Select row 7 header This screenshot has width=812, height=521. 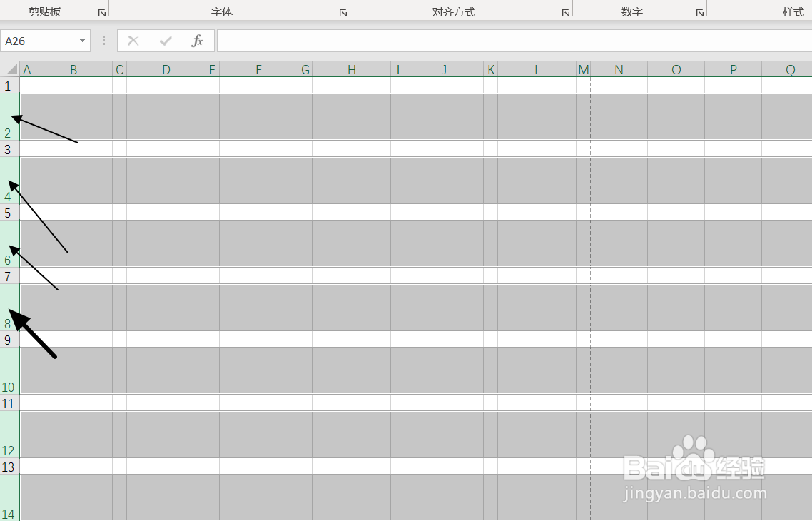point(9,275)
